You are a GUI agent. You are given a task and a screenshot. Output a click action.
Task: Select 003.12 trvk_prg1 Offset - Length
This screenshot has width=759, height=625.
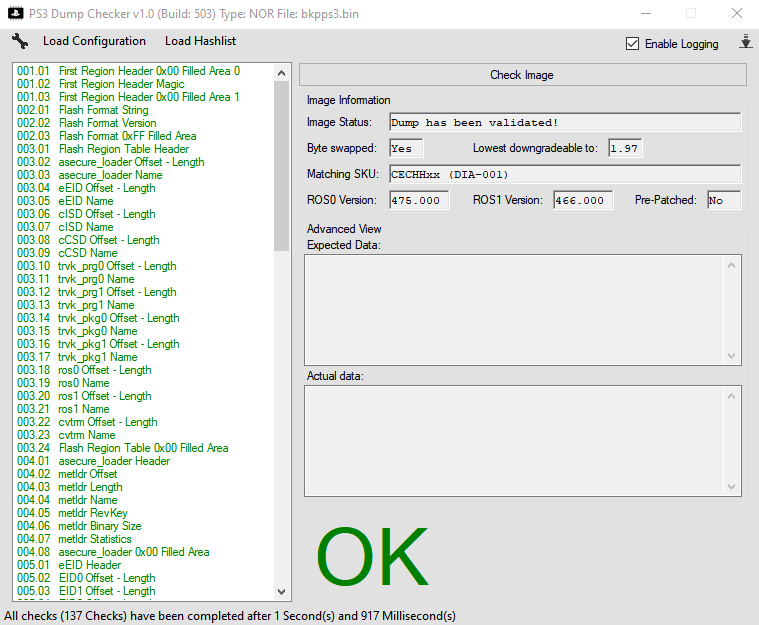click(x=97, y=292)
